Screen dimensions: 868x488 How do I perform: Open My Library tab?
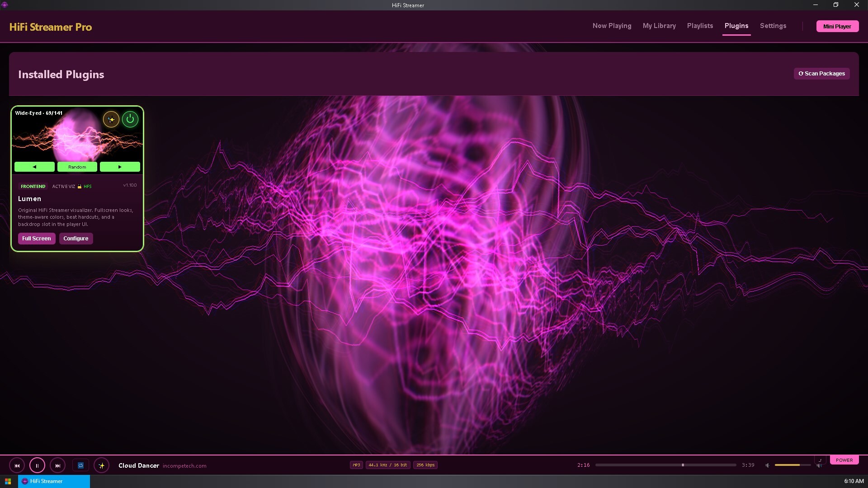tap(659, 26)
